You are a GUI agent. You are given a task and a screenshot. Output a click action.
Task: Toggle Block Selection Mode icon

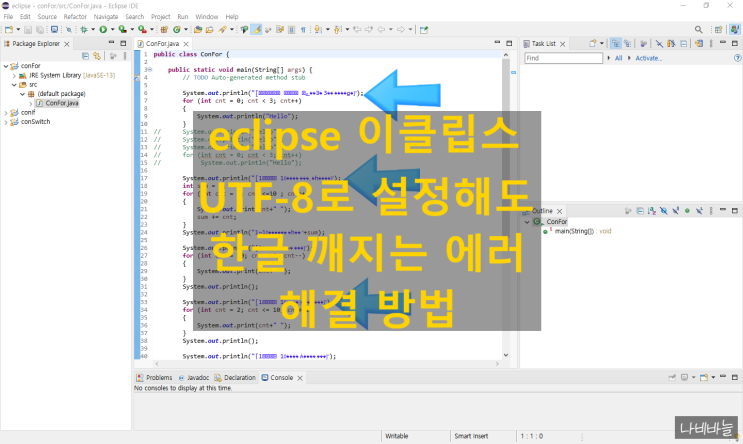(x=291, y=29)
